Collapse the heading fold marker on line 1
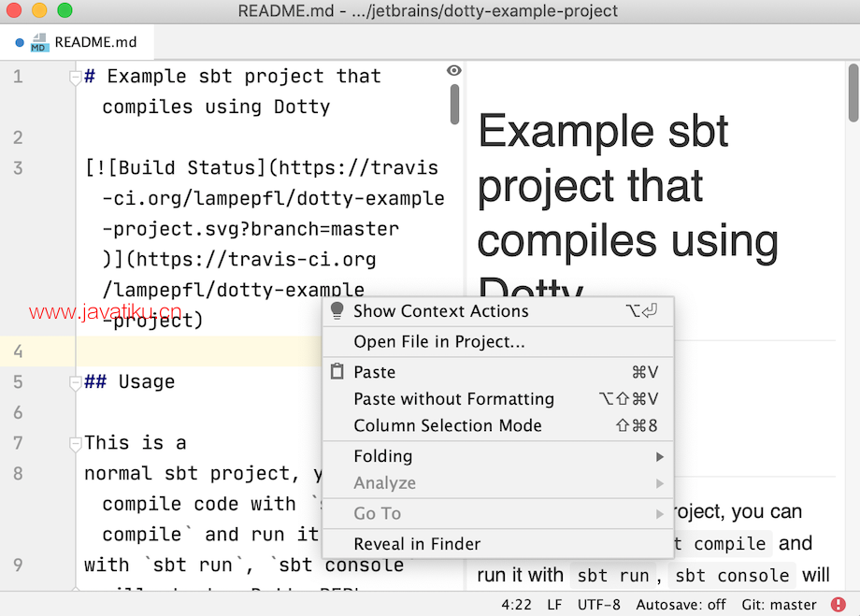This screenshot has width=860, height=616. tap(76, 79)
